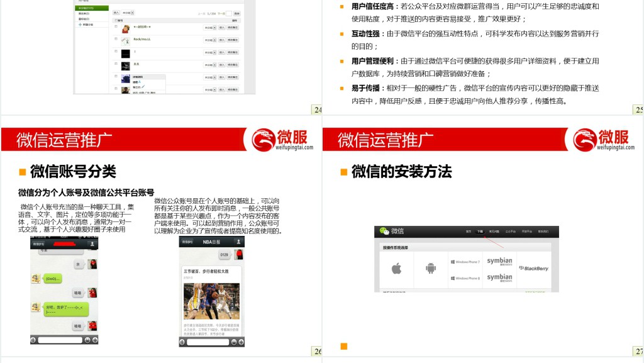The image size is (644, 363).
Task: Open the basketball game photo in NBA日报
Action: click(211, 301)
